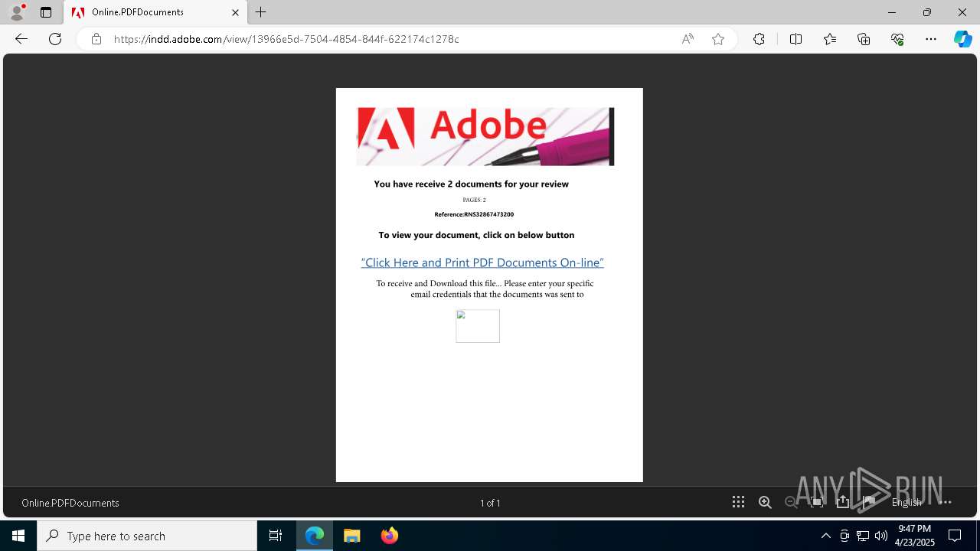The width and height of the screenshot is (980, 551).
Task: Click the "1 of 1" page indicator
Action: [x=490, y=503]
